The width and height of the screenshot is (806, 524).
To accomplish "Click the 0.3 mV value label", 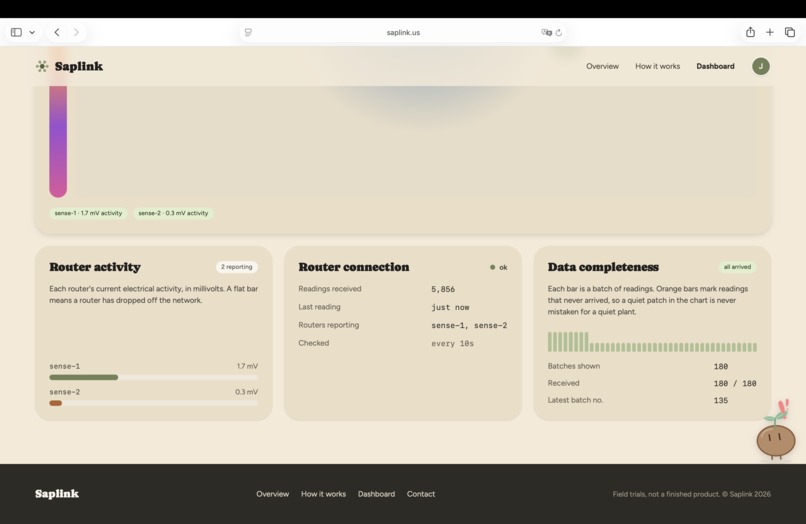I will click(x=247, y=392).
